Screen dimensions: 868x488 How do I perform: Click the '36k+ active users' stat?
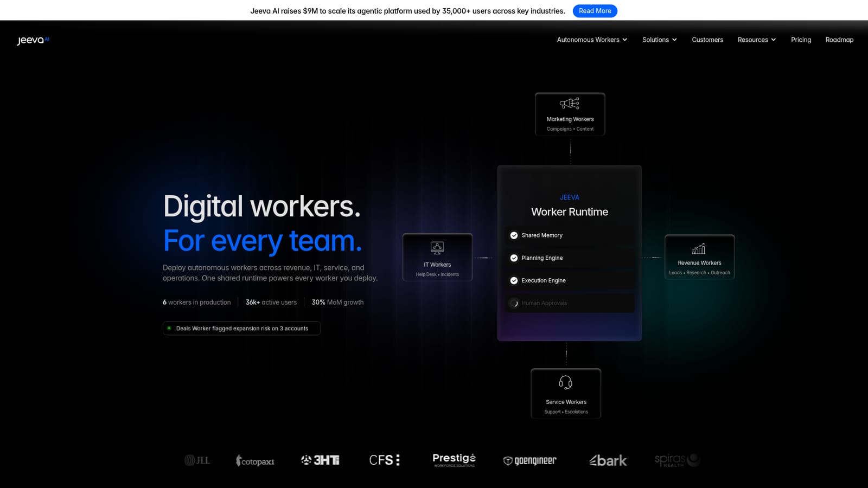tap(271, 303)
